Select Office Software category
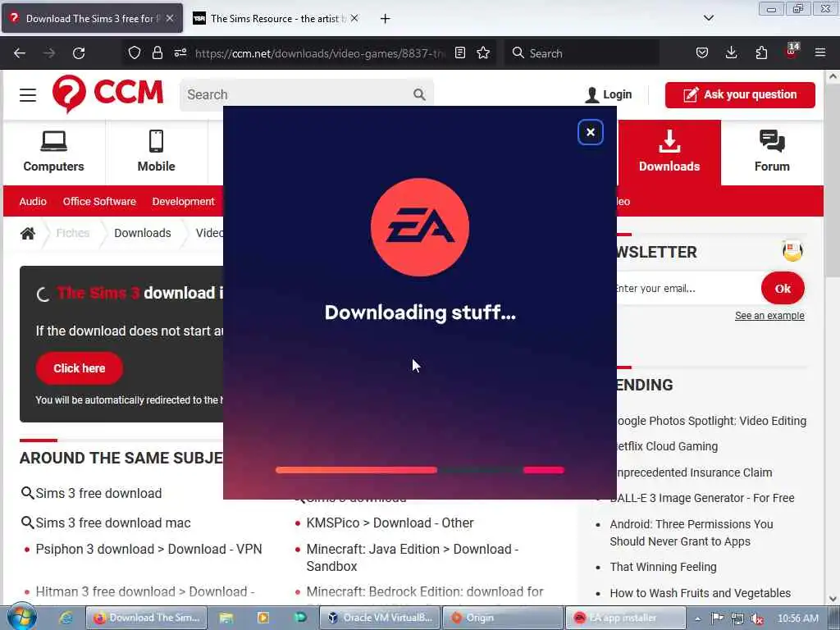This screenshot has width=840, height=630. pos(99,202)
